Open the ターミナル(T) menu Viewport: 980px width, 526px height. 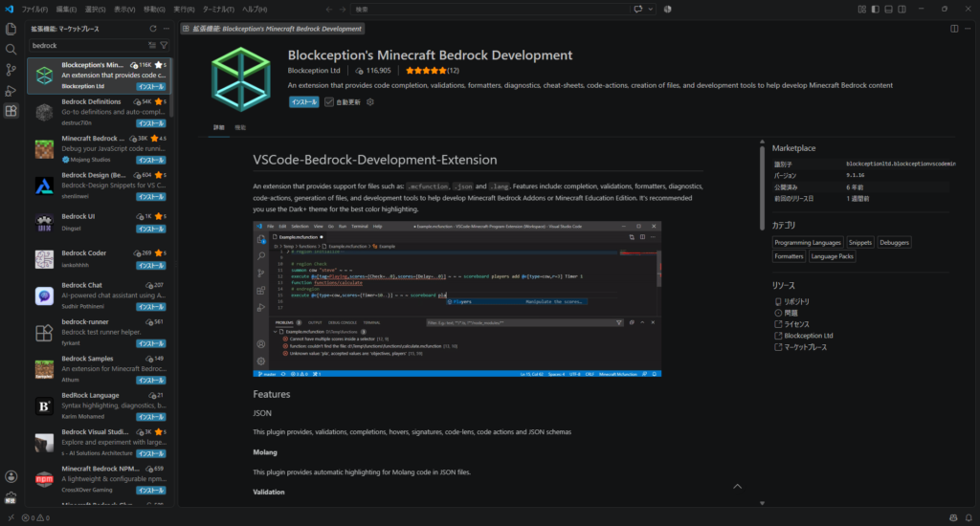(x=218, y=10)
